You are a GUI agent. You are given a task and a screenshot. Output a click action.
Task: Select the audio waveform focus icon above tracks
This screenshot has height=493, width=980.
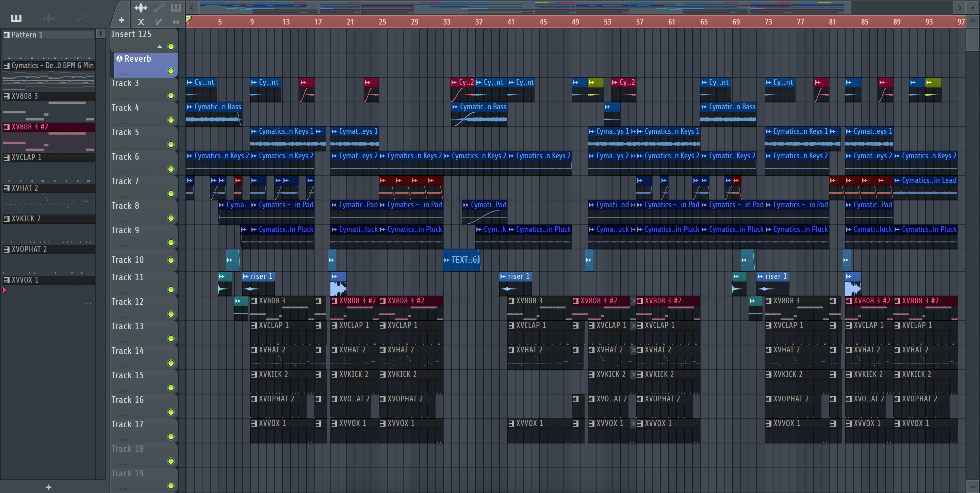click(x=141, y=7)
